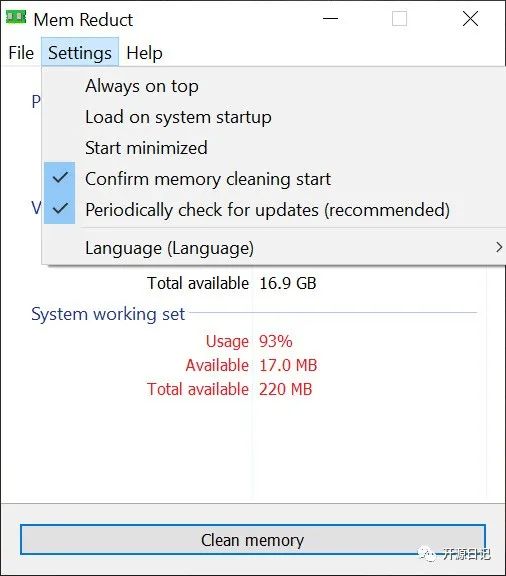Open the File menu
This screenshot has width=506, height=576.
pos(21,53)
